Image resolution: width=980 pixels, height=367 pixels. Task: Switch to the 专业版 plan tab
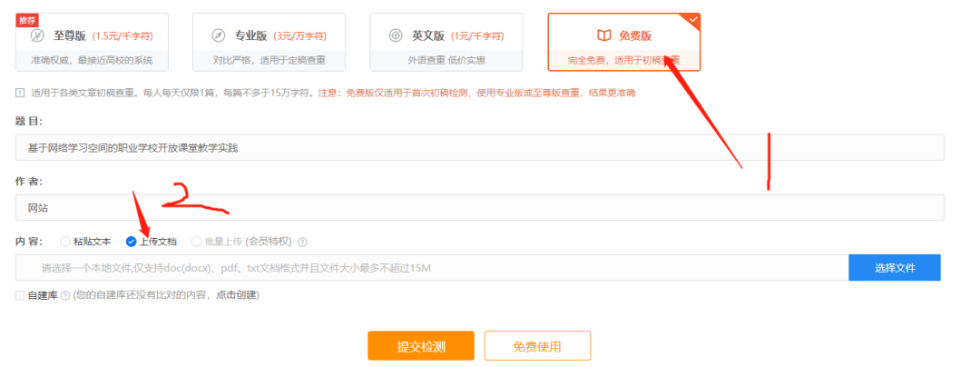(269, 42)
